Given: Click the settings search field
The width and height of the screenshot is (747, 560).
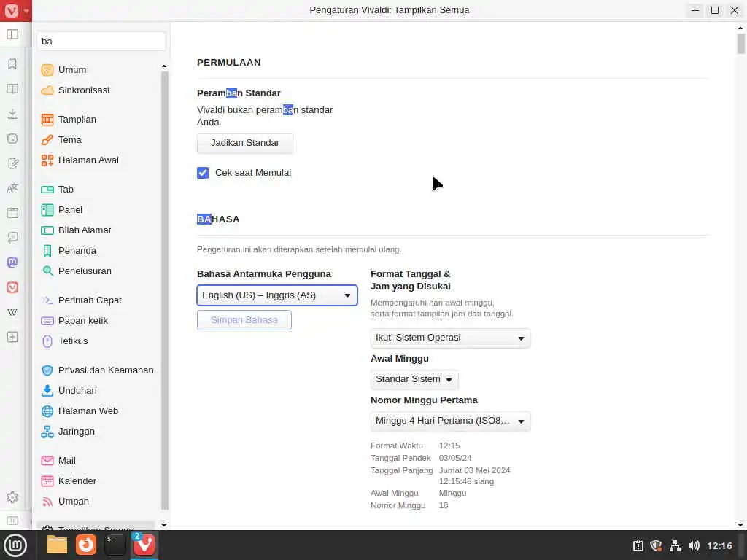Looking at the screenshot, I should (x=101, y=42).
